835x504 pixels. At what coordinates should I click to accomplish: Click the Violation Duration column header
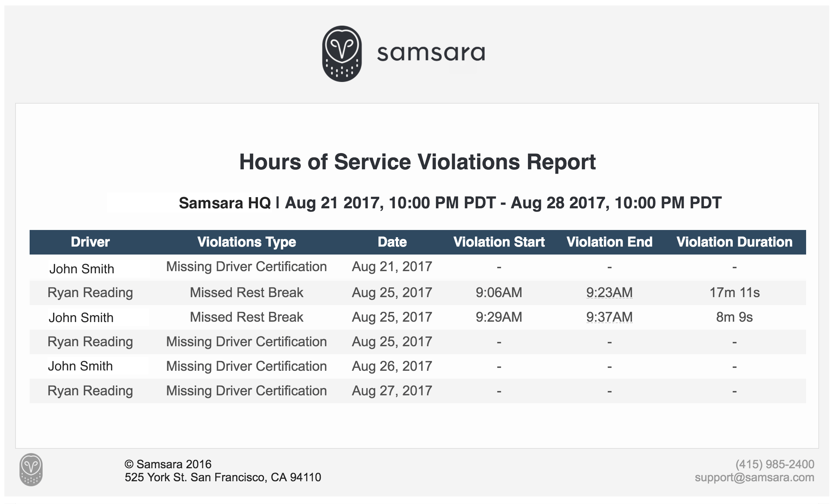pyautogui.click(x=735, y=242)
